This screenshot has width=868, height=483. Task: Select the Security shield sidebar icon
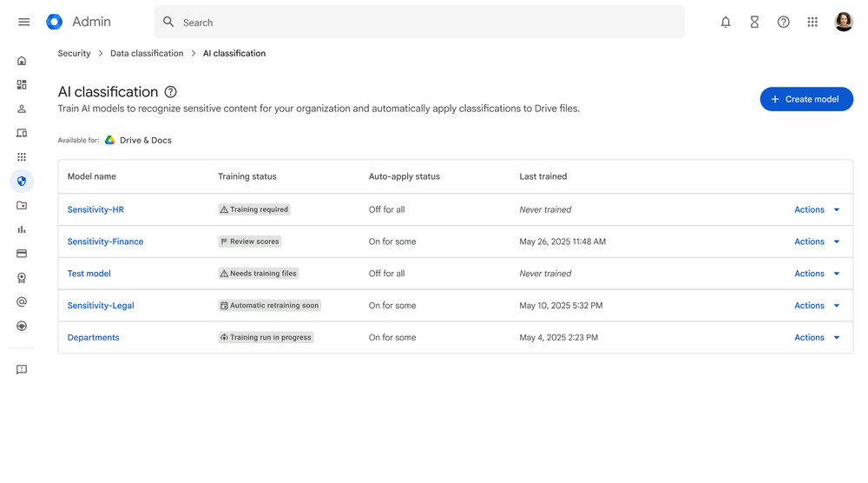(22, 182)
